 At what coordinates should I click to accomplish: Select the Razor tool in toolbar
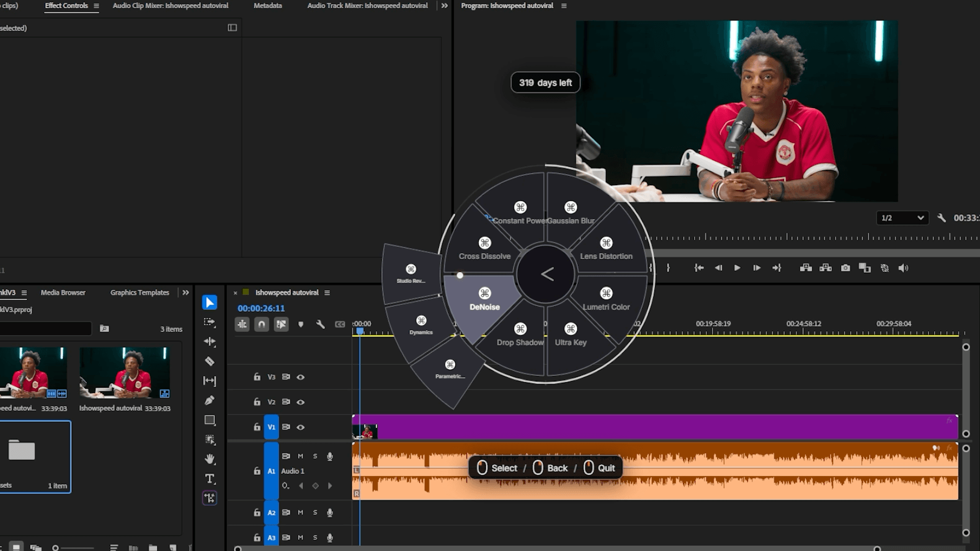(209, 361)
